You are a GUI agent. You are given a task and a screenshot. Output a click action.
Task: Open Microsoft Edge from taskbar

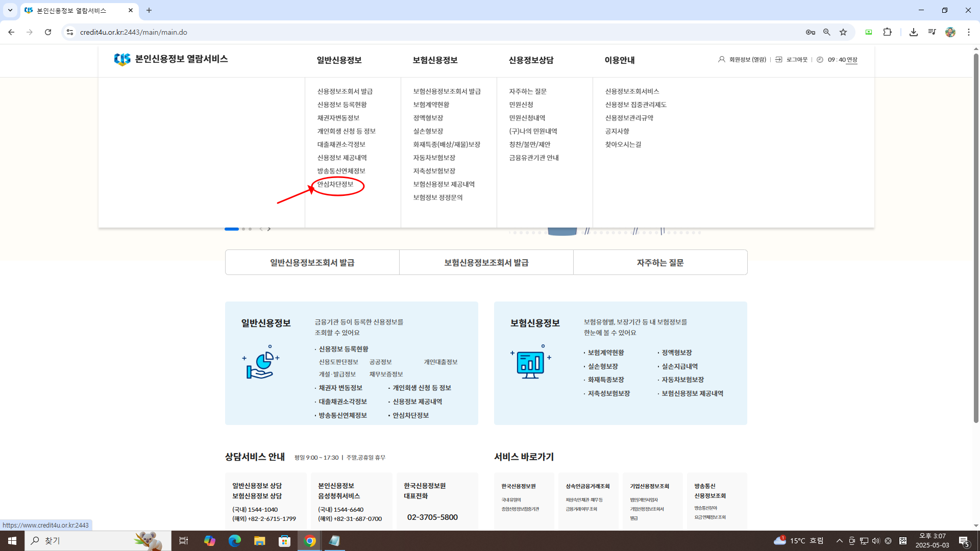pyautogui.click(x=234, y=541)
